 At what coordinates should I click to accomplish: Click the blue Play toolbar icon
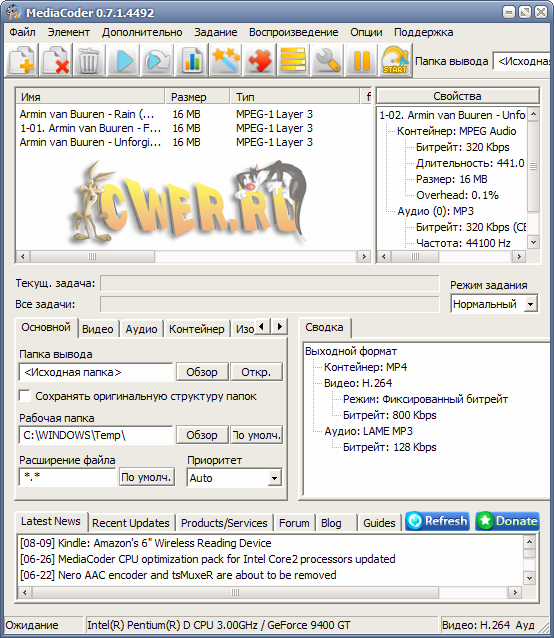(x=124, y=61)
